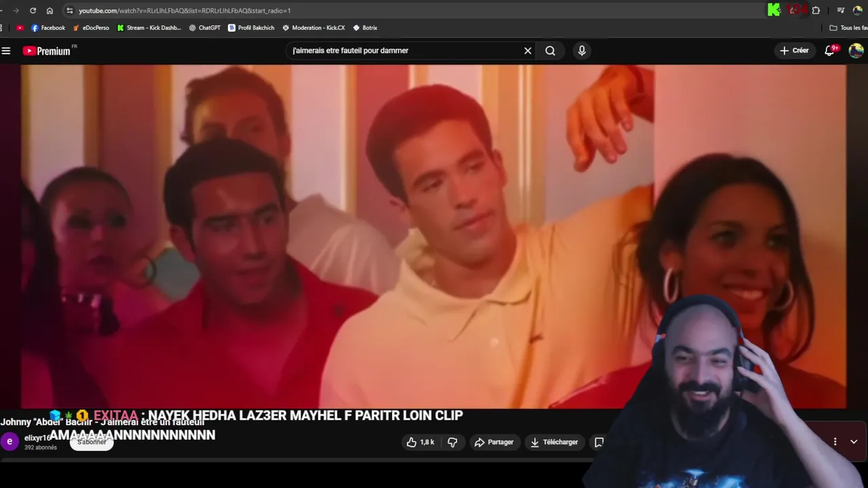This screenshot has height=488, width=868.
Task: Open the ChatGPT bookmark
Action: [204, 28]
